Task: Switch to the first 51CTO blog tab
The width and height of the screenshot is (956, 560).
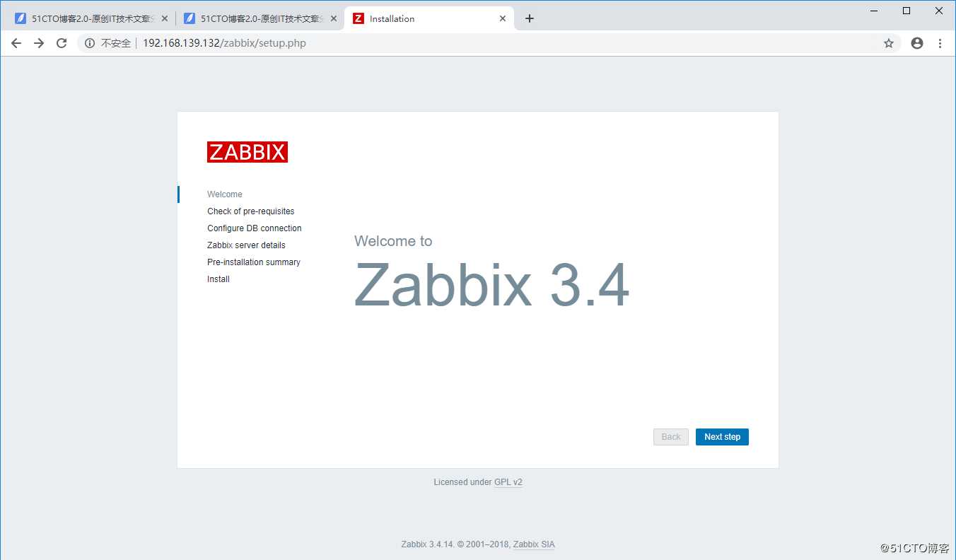Action: tap(91, 18)
